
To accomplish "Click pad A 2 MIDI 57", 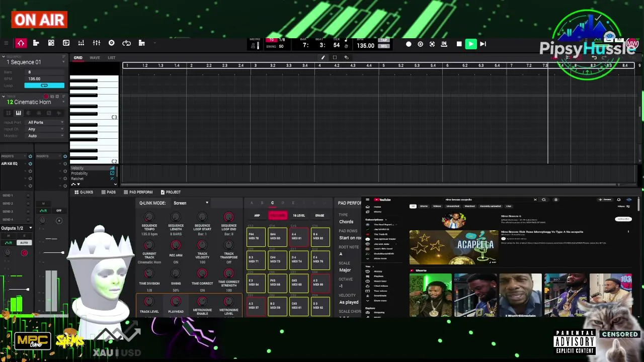I will pos(256,306).
